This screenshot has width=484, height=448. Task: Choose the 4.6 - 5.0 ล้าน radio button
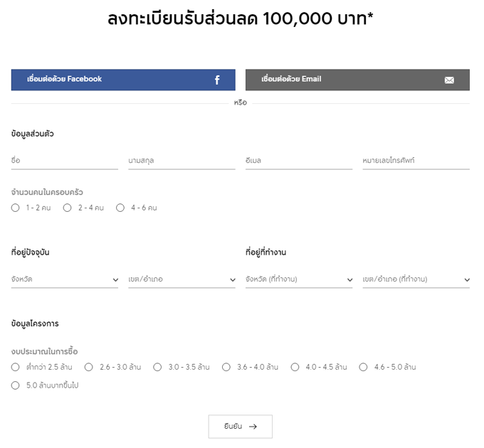pyautogui.click(x=363, y=367)
